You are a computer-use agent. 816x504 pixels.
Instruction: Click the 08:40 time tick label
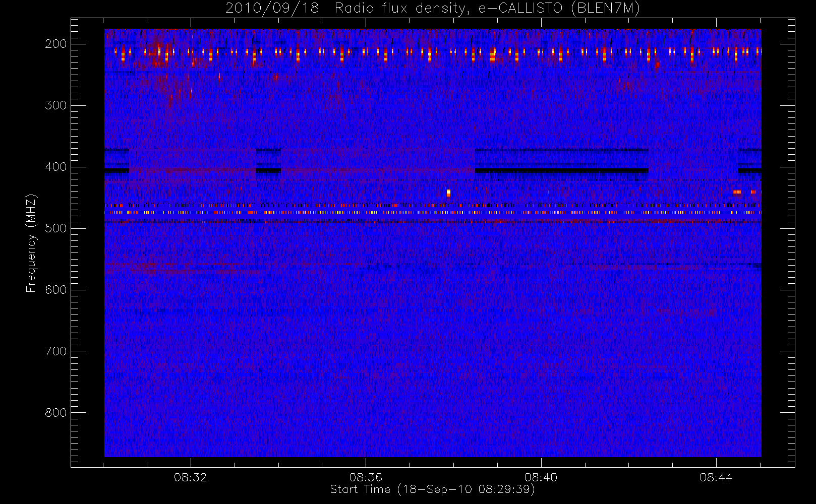pyautogui.click(x=541, y=477)
